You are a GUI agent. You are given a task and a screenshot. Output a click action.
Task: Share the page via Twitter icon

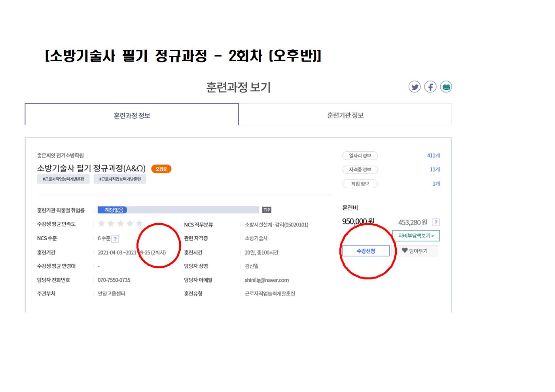click(415, 87)
